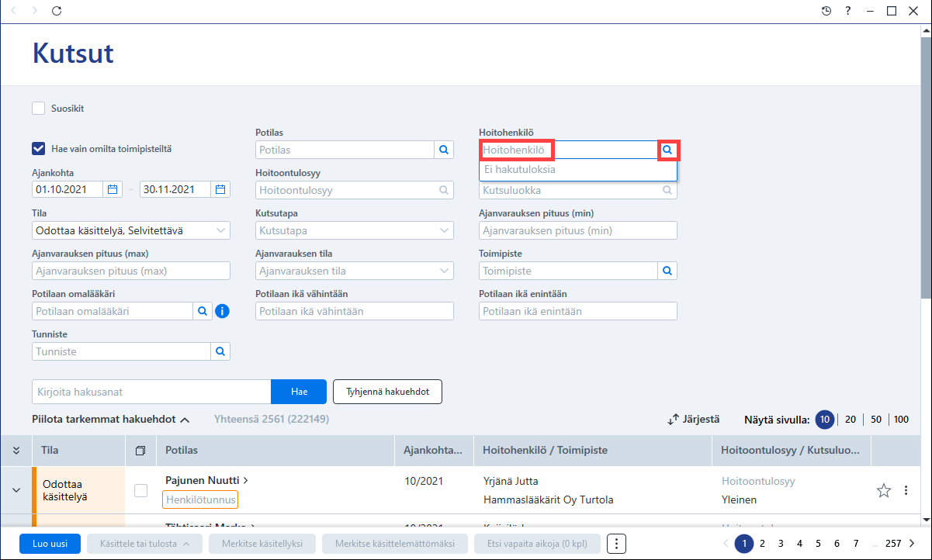Click the Ajanvarauksen pituus (min) field
The image size is (932, 560).
(578, 230)
